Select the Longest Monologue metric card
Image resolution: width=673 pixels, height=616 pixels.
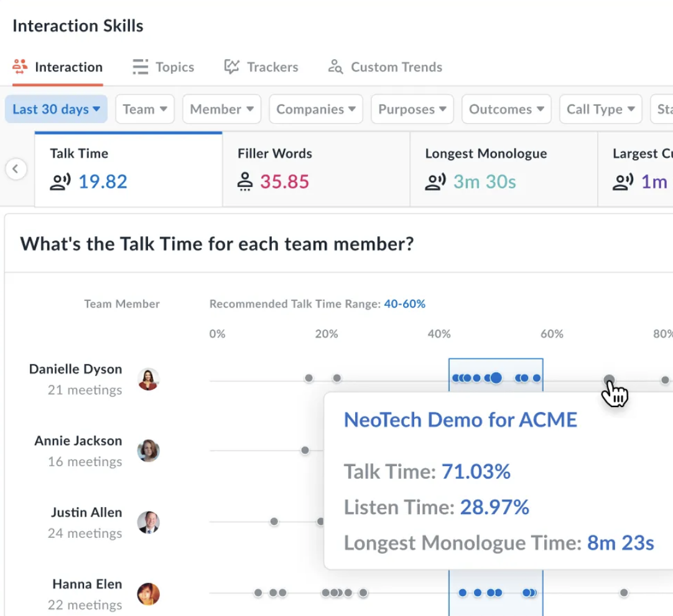pos(503,170)
